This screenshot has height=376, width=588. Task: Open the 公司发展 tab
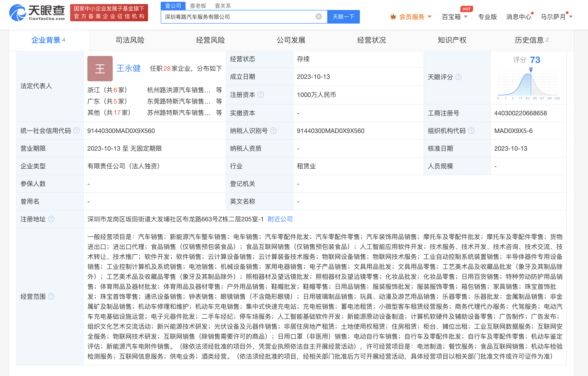pyautogui.click(x=291, y=40)
